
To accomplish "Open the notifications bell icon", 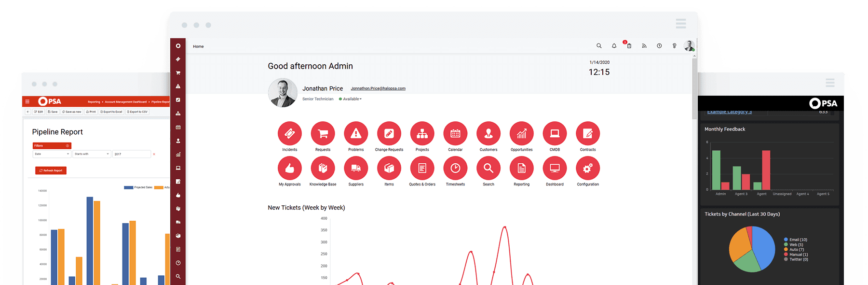I will coord(614,46).
